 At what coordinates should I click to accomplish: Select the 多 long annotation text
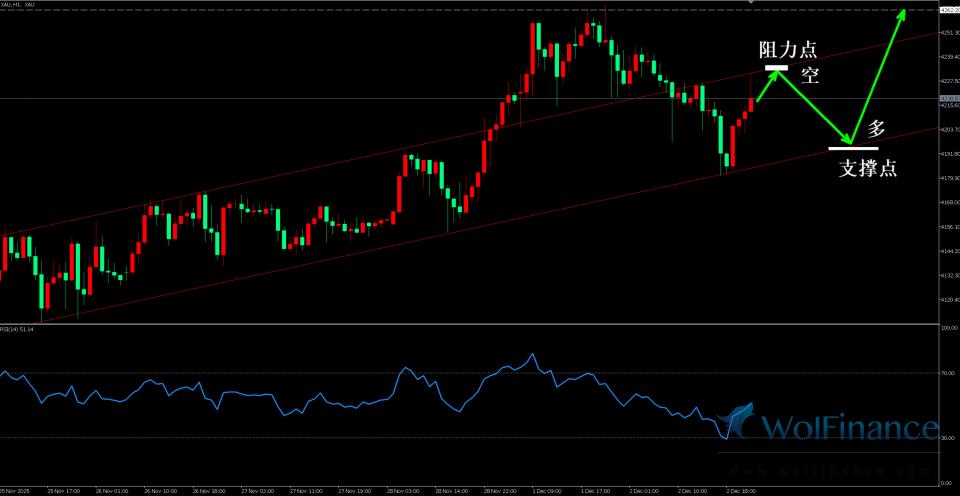876,128
